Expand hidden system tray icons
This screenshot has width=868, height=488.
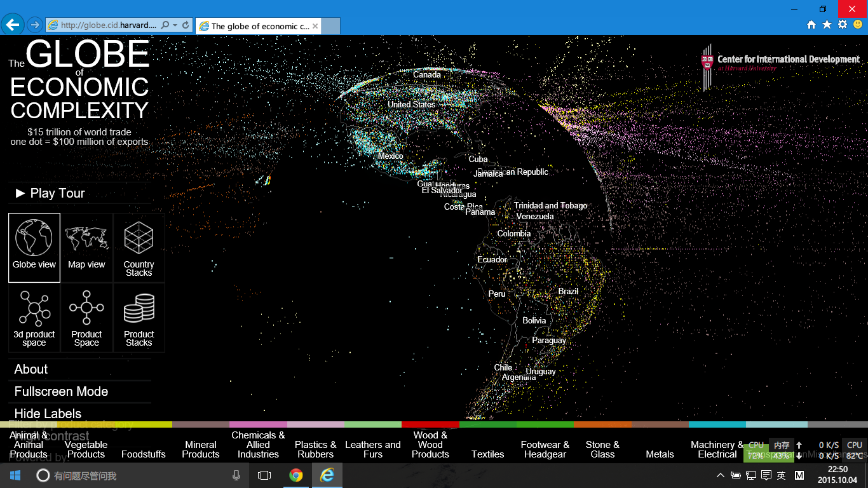720,475
